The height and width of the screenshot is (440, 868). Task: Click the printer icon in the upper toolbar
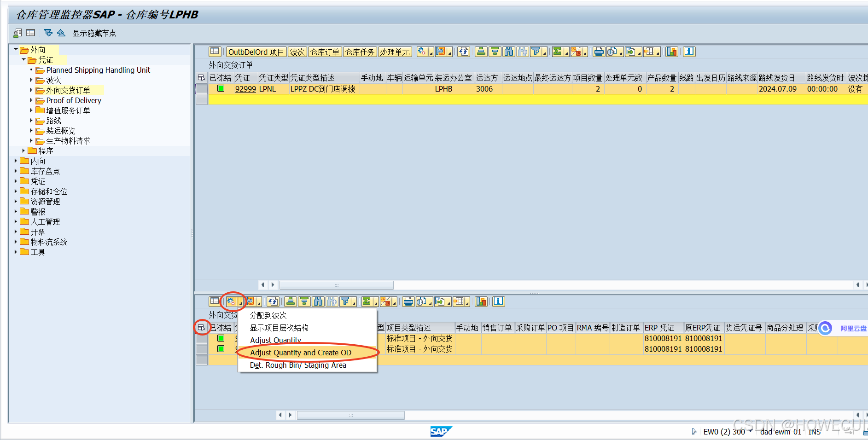pyautogui.click(x=599, y=52)
